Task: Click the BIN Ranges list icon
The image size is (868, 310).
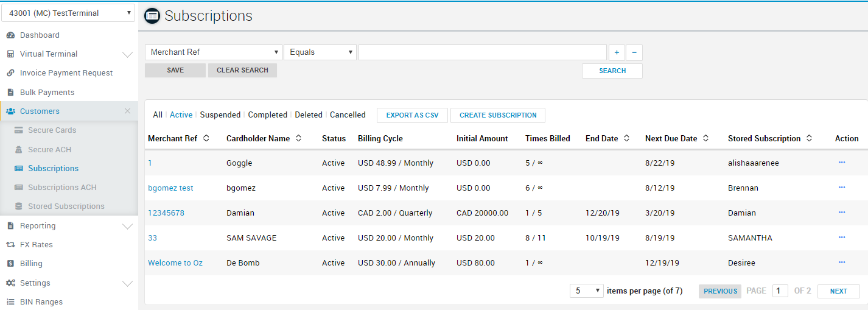Action: 10,302
